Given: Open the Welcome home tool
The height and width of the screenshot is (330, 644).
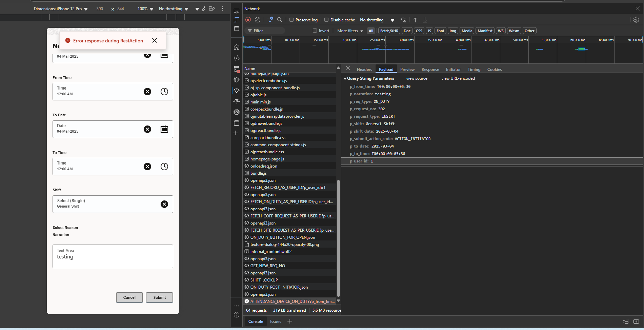Looking at the screenshot, I should [x=237, y=47].
